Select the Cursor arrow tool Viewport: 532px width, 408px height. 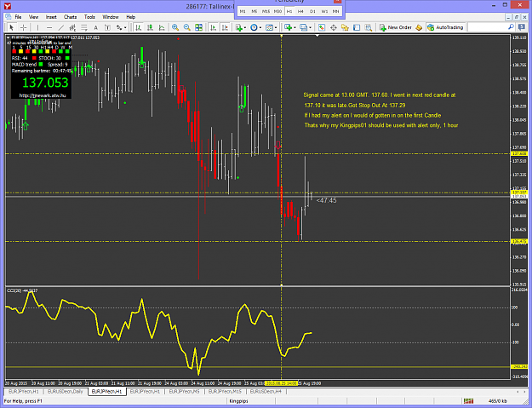point(12,27)
